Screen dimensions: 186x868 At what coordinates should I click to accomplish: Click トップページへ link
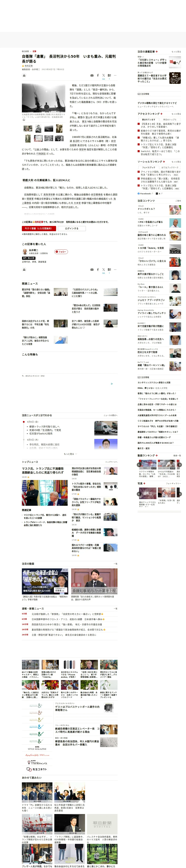tap(111, 462)
